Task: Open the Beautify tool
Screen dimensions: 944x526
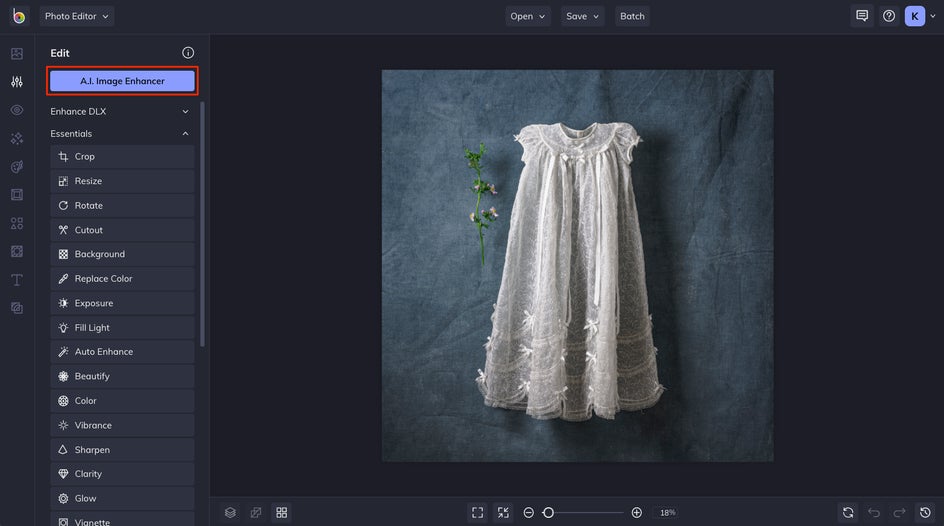Action: point(122,377)
